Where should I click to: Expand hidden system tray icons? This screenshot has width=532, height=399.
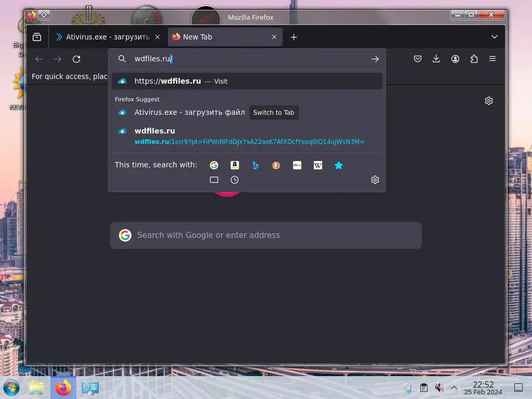(454, 388)
